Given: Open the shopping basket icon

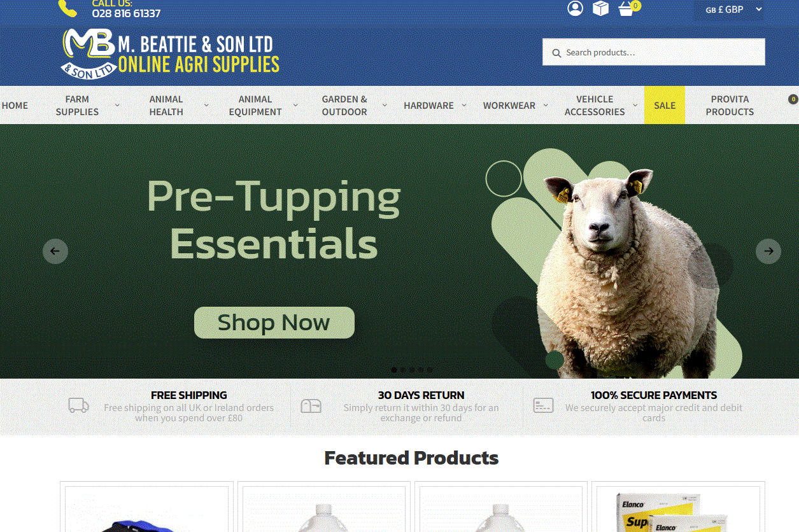Looking at the screenshot, I should (626, 9).
